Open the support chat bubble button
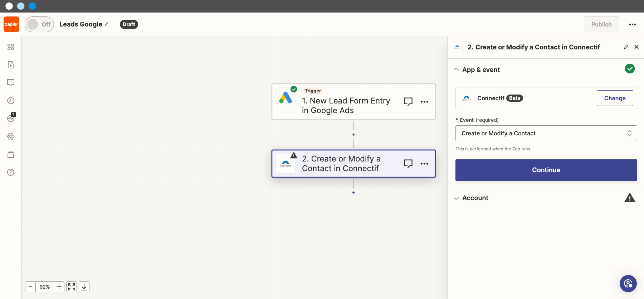 tap(628, 284)
